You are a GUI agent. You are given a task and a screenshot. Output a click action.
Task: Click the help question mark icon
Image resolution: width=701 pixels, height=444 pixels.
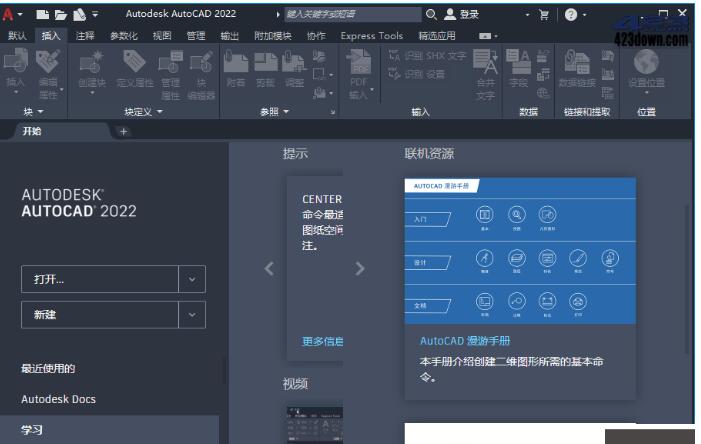coord(570,15)
